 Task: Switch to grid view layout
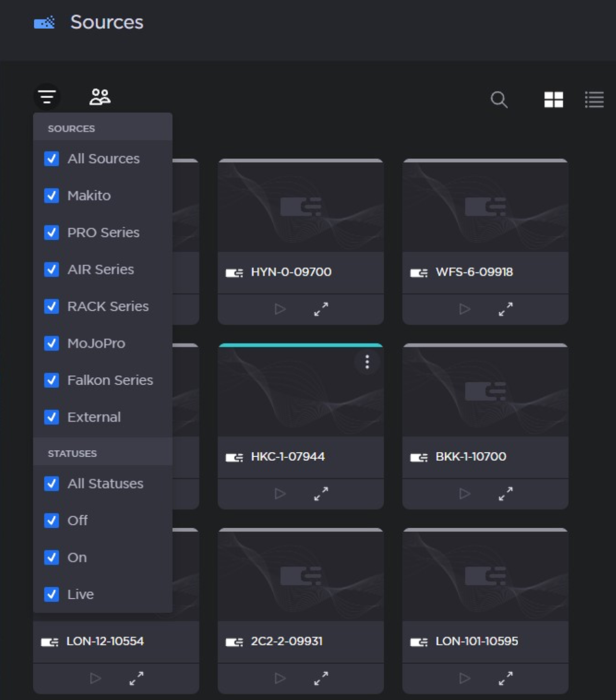(x=553, y=100)
